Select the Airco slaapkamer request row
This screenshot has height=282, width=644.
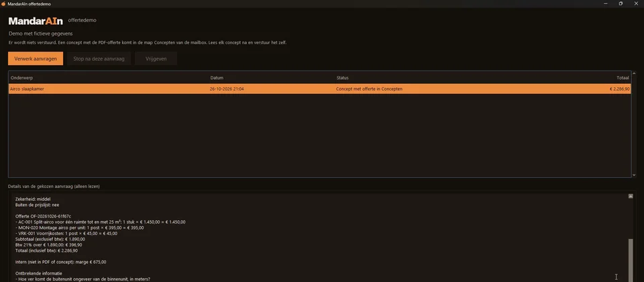pos(319,89)
